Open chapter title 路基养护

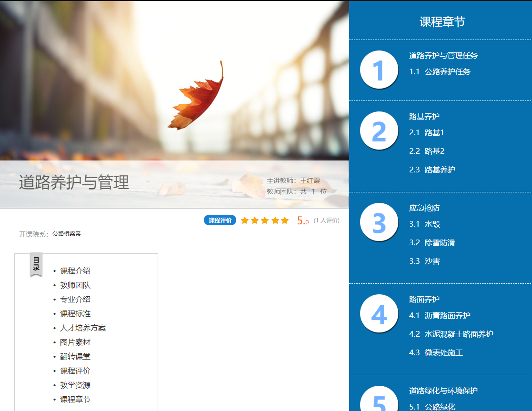point(424,116)
